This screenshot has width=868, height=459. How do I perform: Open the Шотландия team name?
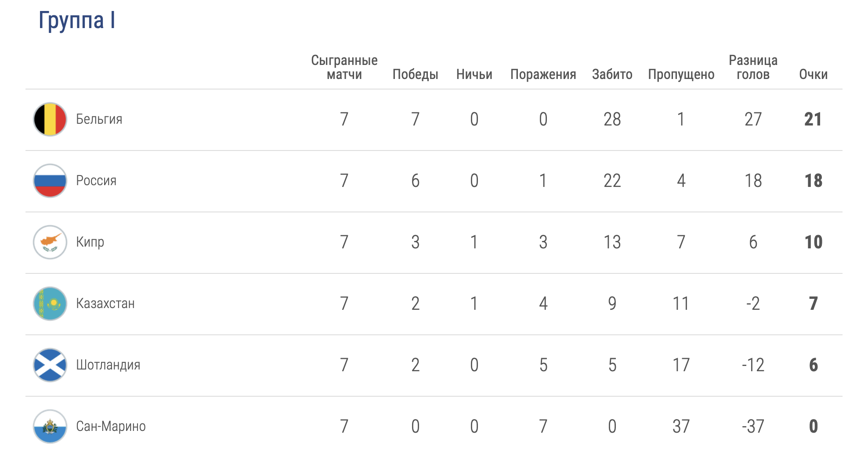108,365
